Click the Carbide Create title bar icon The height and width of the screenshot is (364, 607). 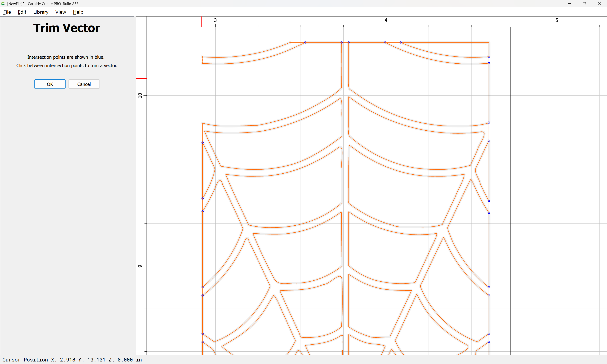[x=3, y=4]
